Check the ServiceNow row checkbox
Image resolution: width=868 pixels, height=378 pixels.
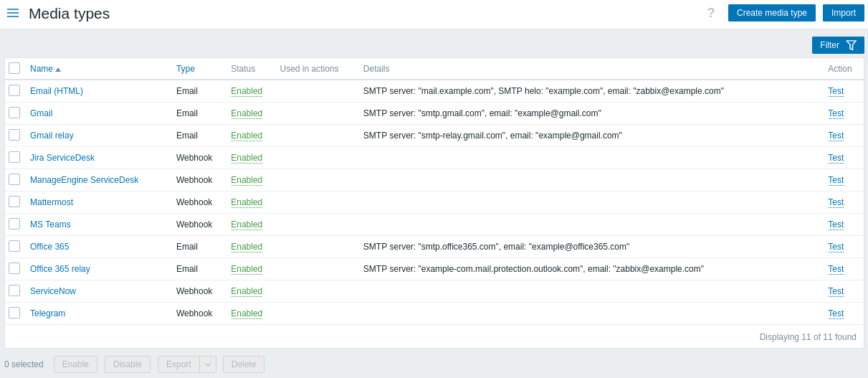14,290
